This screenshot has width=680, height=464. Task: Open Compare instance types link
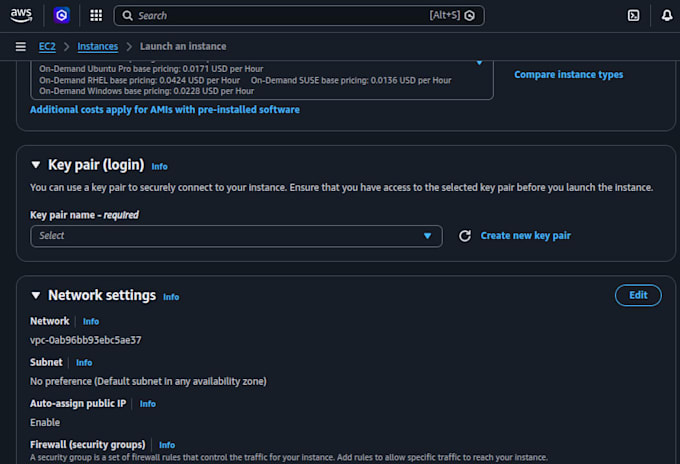click(x=569, y=75)
